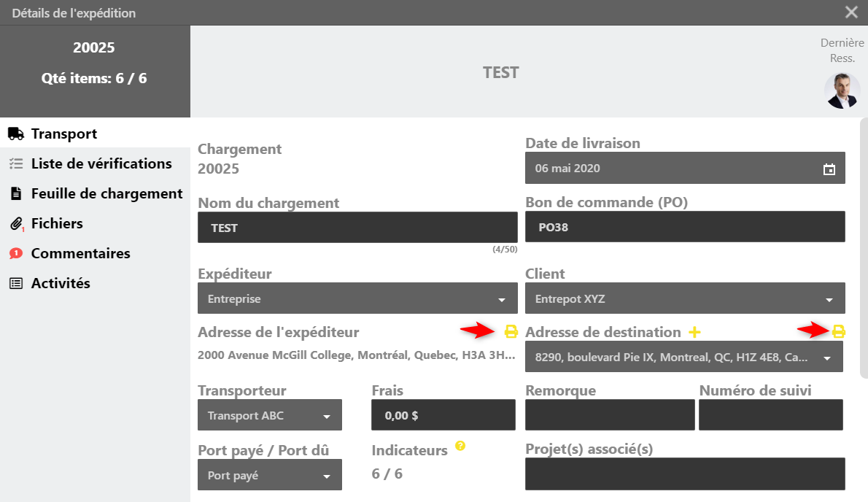
Task: Click the truck icon for Transport
Action: click(15, 134)
